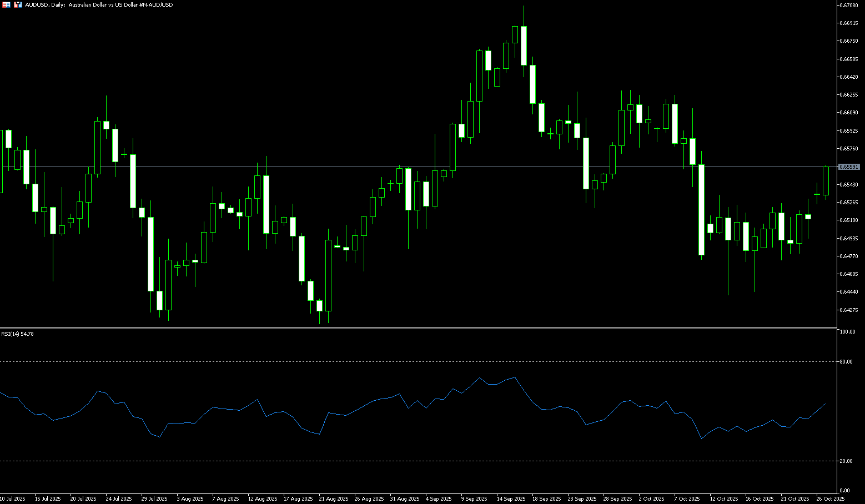Click the 0.67080 price on the price axis
The image size is (865, 504).
click(x=849, y=6)
